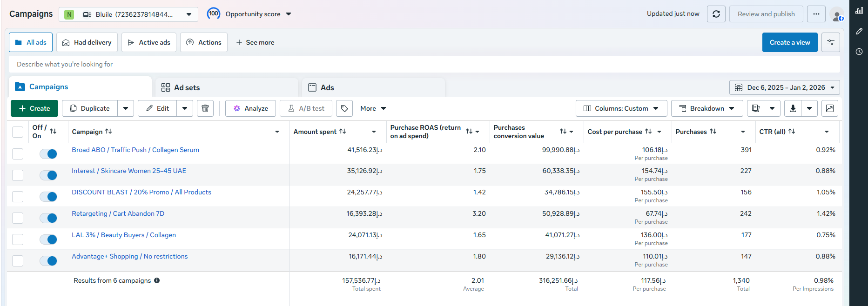Open the account profile avatar
The width and height of the screenshot is (868, 306).
point(837,15)
